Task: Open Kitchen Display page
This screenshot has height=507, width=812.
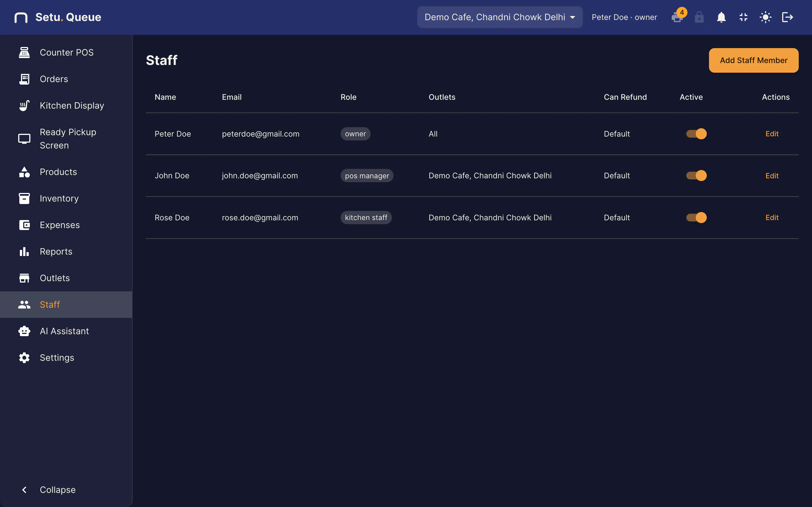Action: [x=66, y=105]
